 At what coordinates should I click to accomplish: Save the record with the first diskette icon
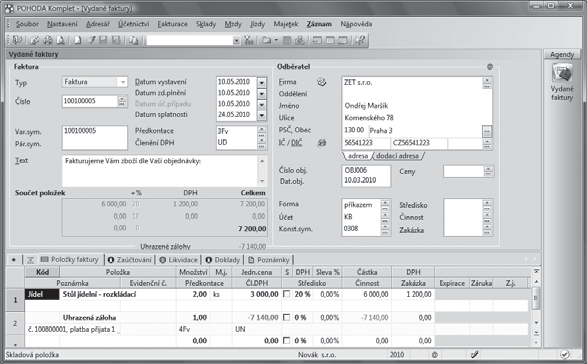(103, 40)
